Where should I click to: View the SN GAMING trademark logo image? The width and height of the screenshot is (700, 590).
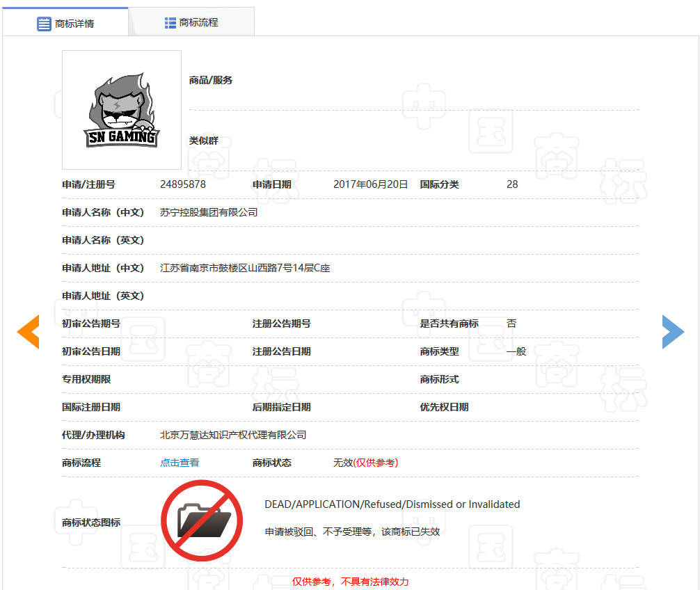[x=121, y=110]
